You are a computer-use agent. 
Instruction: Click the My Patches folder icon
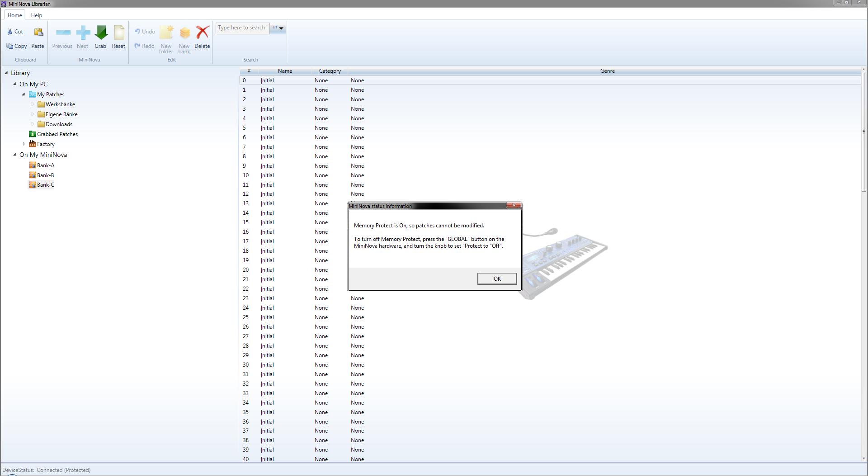pyautogui.click(x=33, y=94)
